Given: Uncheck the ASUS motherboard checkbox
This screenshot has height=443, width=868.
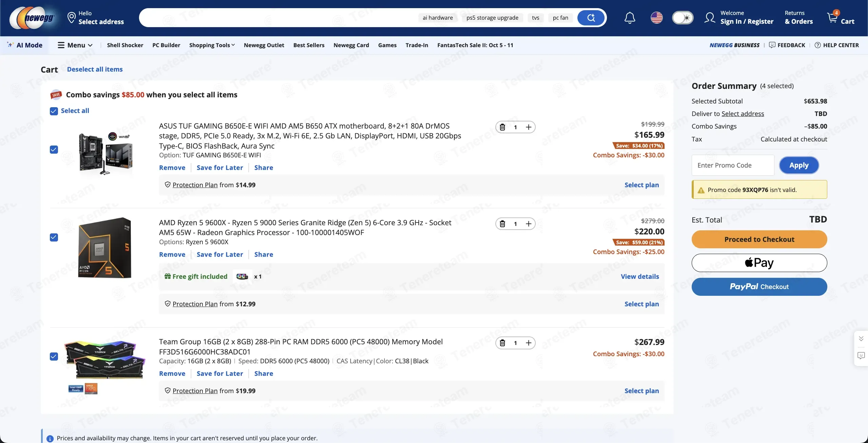Looking at the screenshot, I should (x=54, y=150).
